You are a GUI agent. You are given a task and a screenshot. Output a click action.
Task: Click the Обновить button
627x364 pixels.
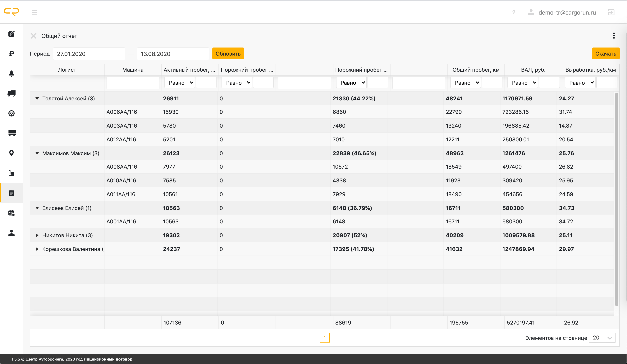tap(228, 54)
